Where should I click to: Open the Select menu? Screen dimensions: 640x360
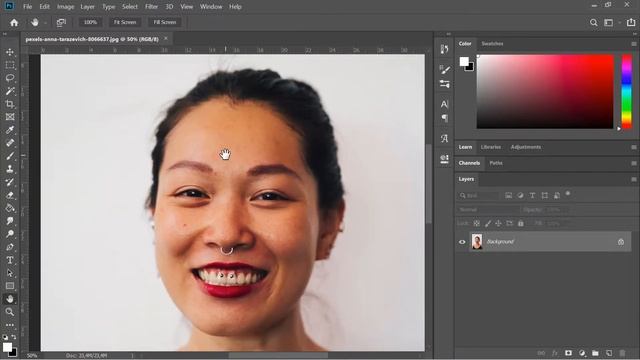[x=130, y=7]
